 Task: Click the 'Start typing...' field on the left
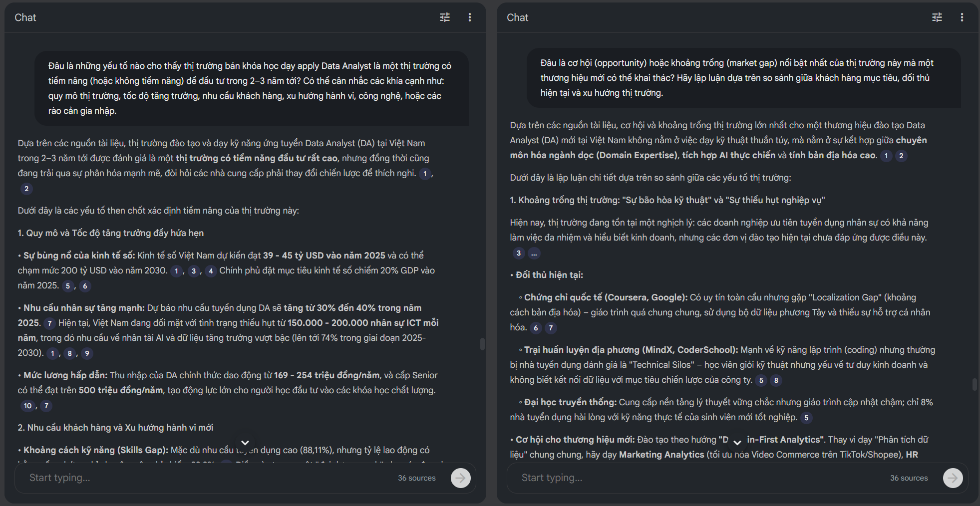60,478
